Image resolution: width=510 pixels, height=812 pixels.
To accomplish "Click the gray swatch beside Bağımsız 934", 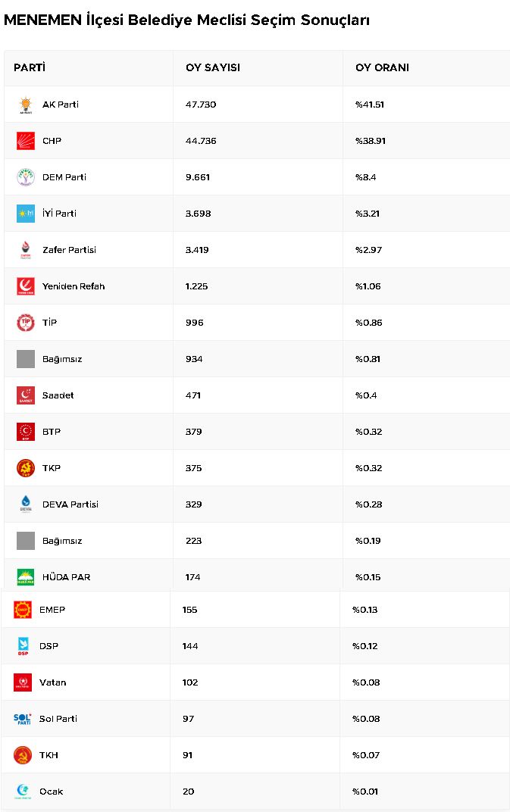I will (x=26, y=359).
